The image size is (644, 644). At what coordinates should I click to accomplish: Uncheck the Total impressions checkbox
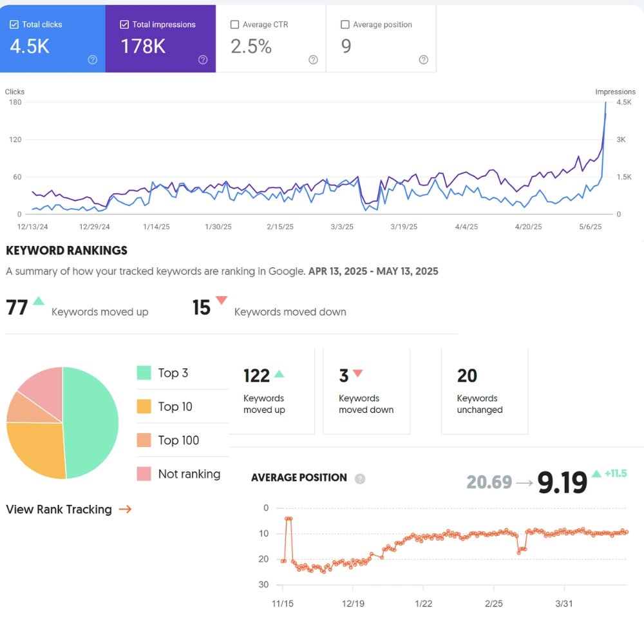(x=124, y=24)
